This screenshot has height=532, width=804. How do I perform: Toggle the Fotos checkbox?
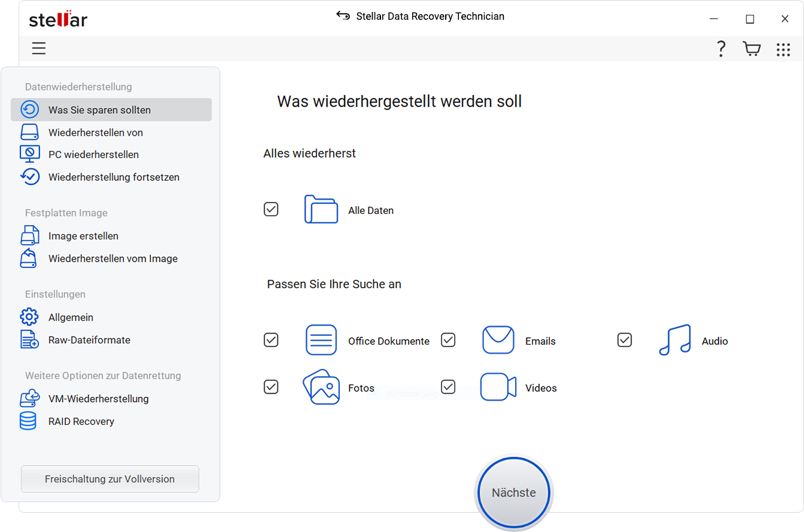click(271, 387)
